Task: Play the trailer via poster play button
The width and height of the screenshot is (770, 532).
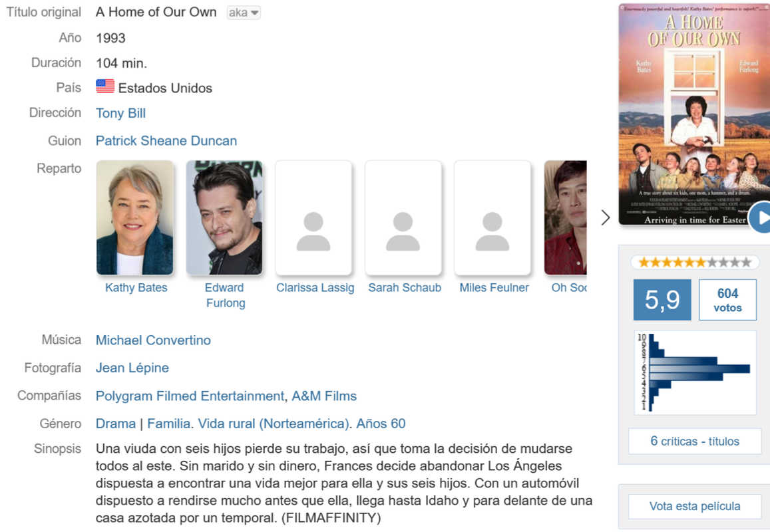Action: pos(760,217)
